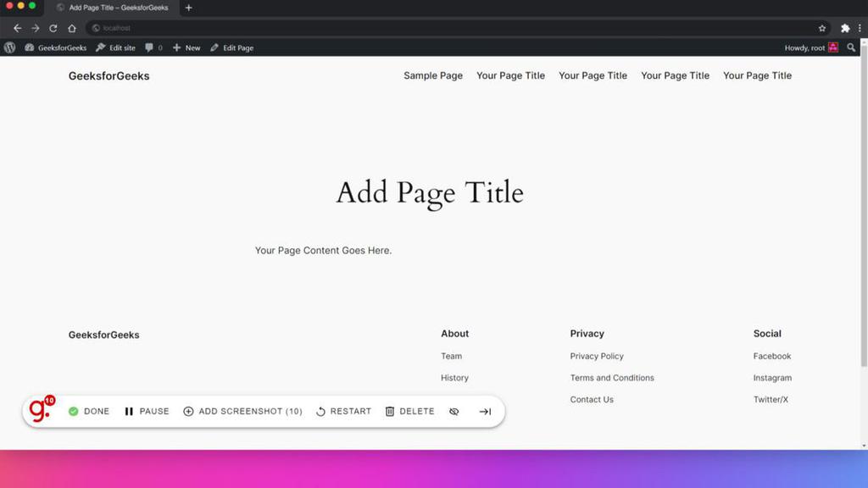This screenshot has width=868, height=488.
Task: Click the Add Screenshot plus icon
Action: coord(188,411)
